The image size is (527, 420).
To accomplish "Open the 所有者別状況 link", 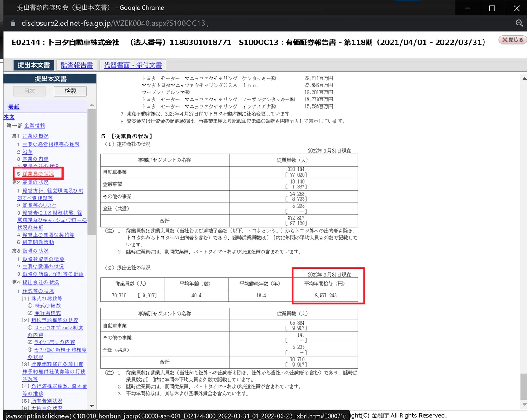I will coord(47,401).
